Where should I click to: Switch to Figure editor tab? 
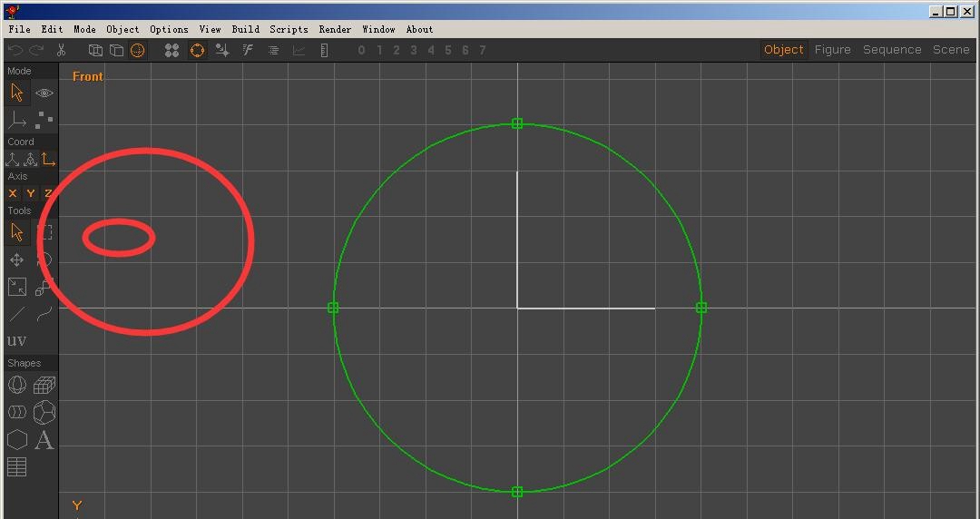832,49
